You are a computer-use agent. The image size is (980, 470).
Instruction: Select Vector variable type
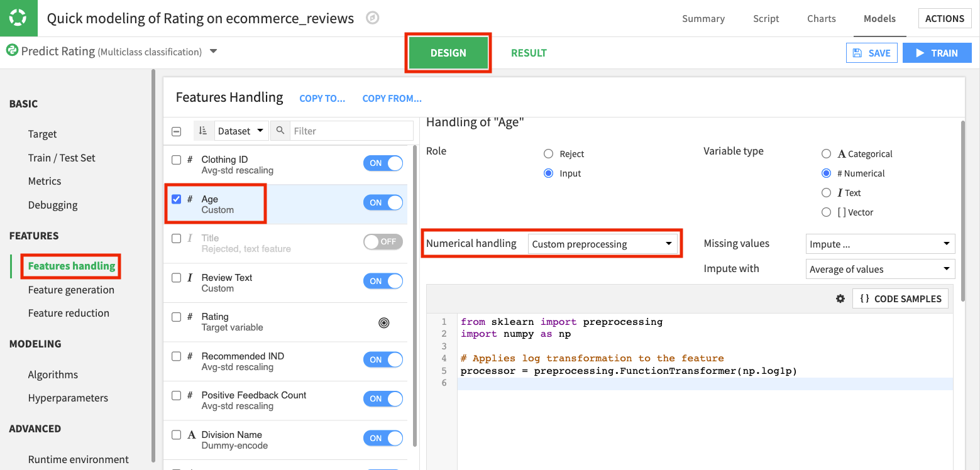(827, 212)
